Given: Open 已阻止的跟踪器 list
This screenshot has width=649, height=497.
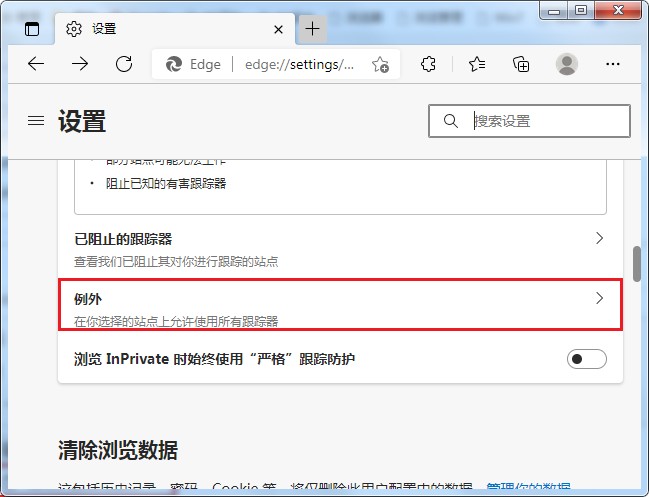Looking at the screenshot, I should pyautogui.click(x=340, y=249).
